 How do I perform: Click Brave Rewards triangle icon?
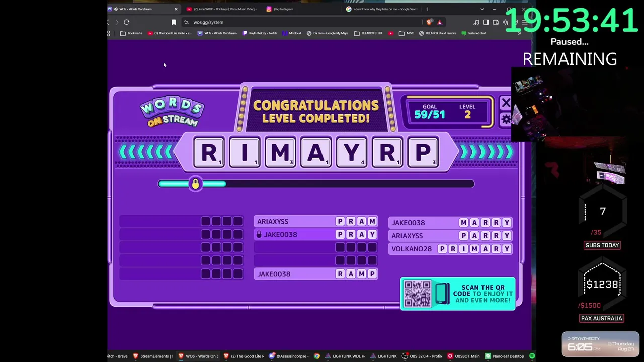pyautogui.click(x=439, y=22)
